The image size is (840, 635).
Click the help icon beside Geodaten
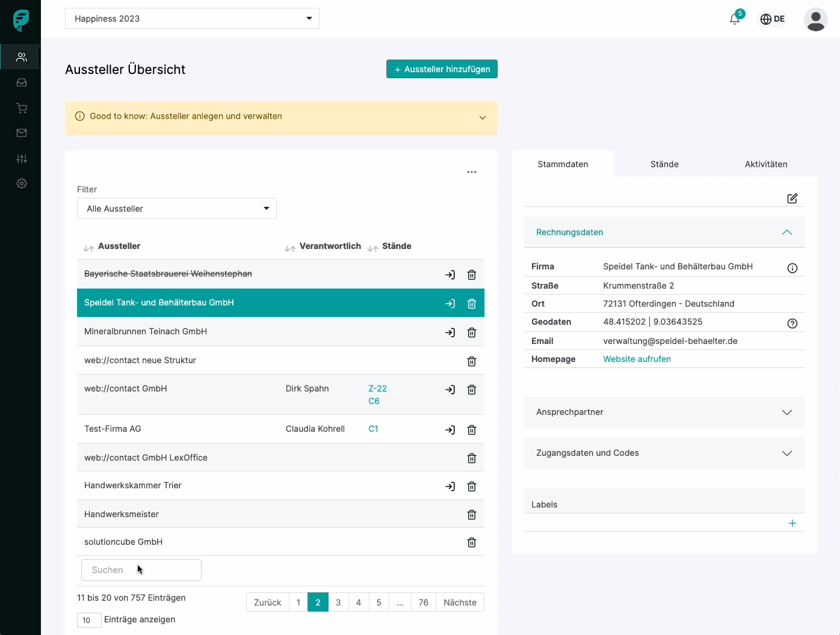click(792, 324)
